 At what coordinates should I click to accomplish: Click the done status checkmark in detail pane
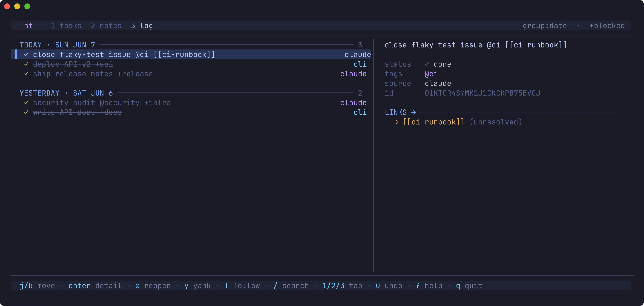point(427,64)
